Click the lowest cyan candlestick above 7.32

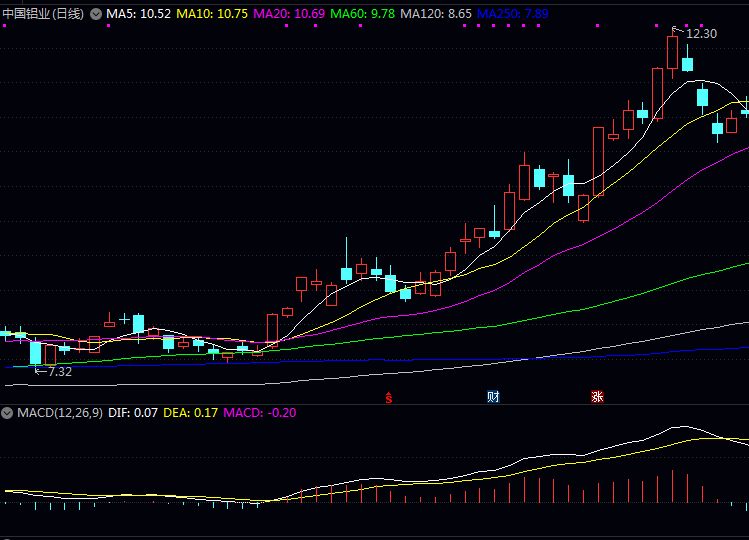coord(36,353)
